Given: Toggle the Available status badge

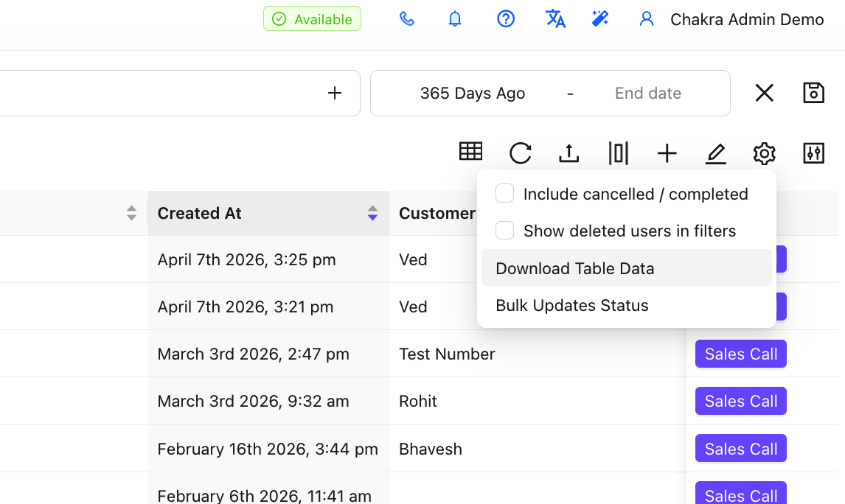Looking at the screenshot, I should point(312,19).
